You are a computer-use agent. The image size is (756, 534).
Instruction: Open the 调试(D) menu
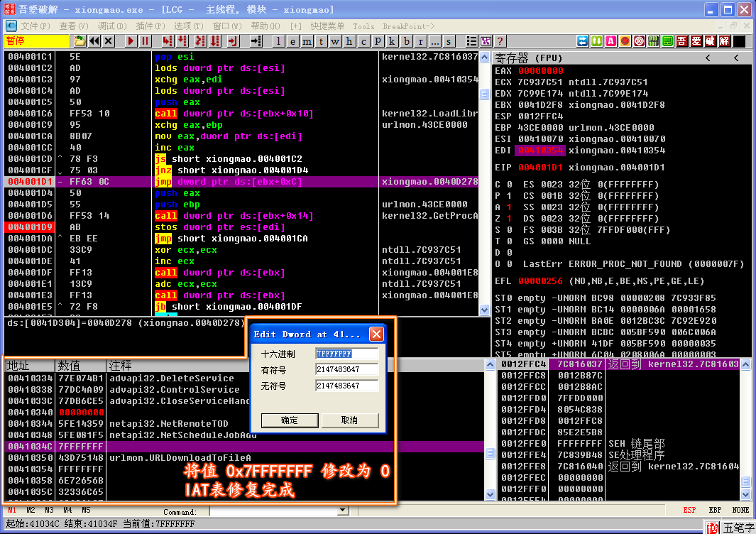pos(112,26)
